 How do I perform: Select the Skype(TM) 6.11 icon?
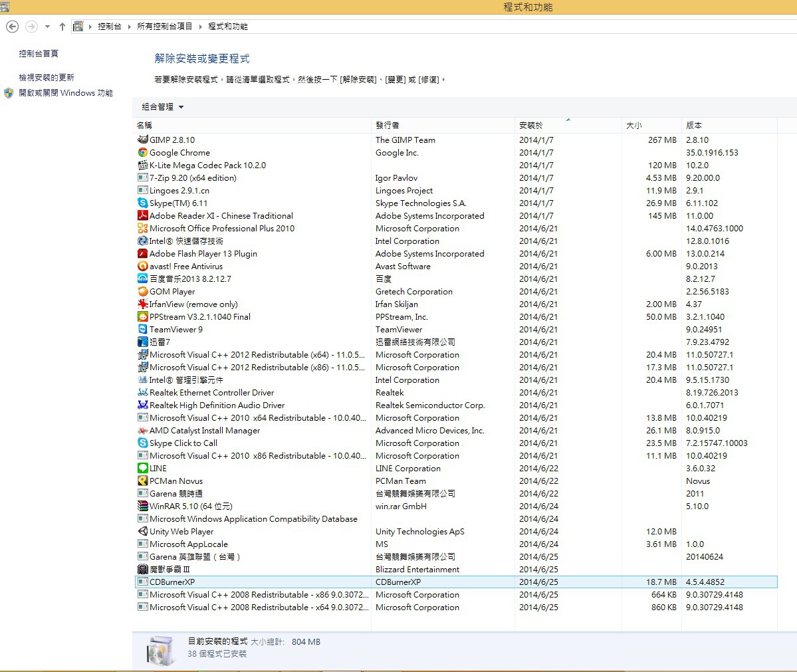143,203
